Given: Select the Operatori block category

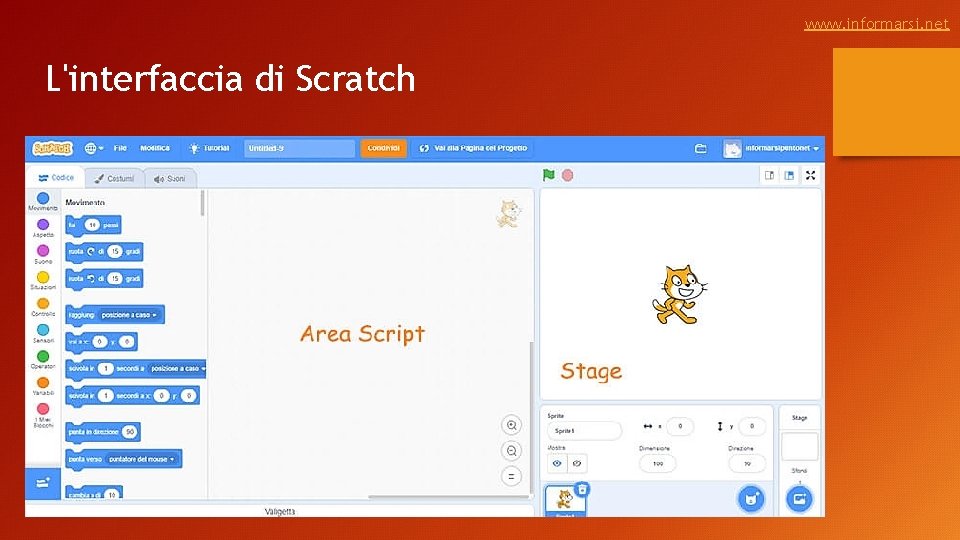Looking at the screenshot, I should point(43,359).
